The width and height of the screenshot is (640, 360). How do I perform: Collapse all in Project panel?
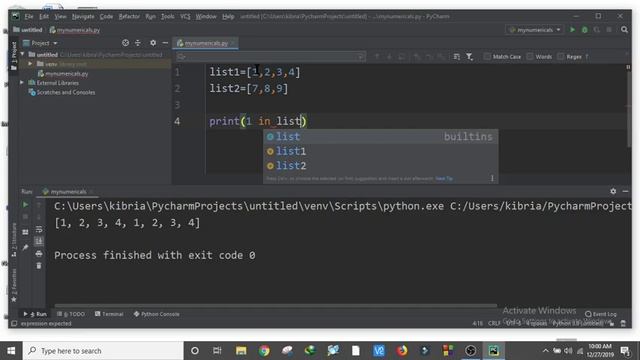(x=138, y=43)
